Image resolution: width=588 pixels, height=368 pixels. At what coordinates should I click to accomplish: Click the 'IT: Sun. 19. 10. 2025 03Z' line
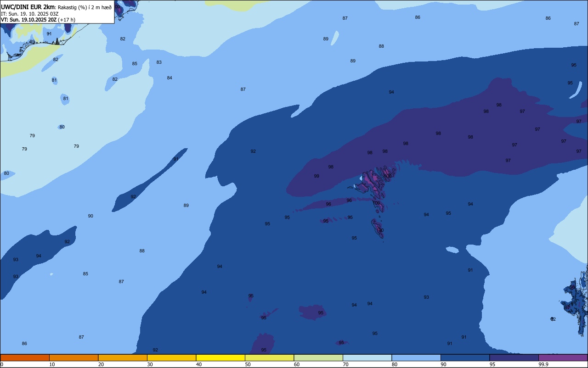pyautogui.click(x=30, y=14)
